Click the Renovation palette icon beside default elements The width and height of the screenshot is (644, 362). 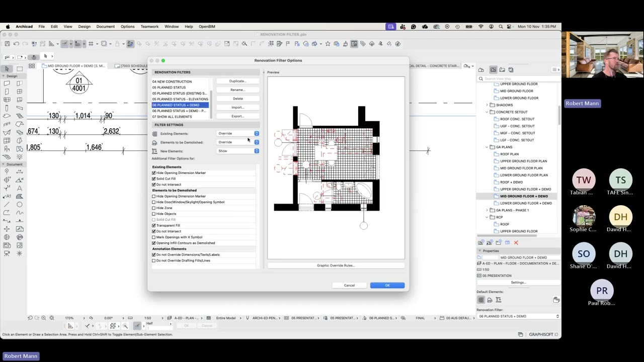(x=556, y=300)
